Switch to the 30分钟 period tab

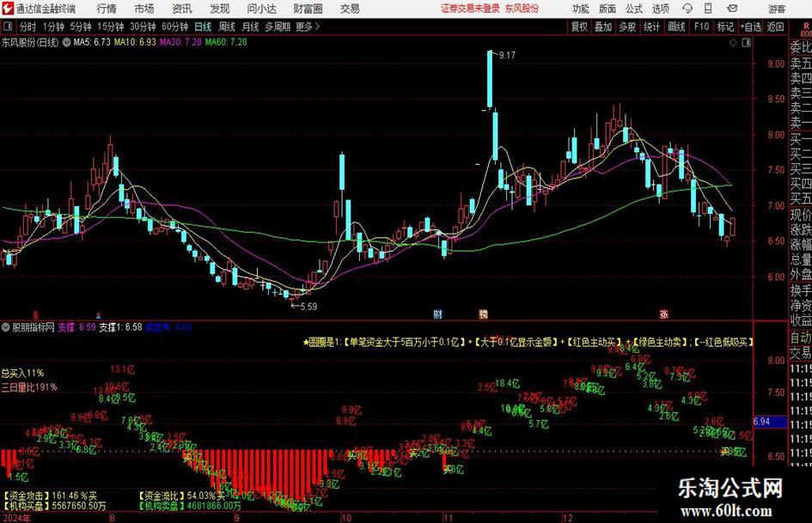point(143,27)
